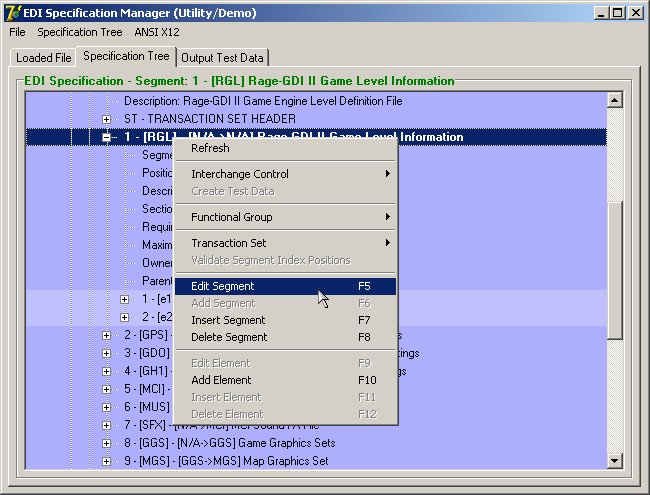Expand the 3 - [GDO] segment node
This screenshot has height=495, width=650.
[x=107, y=353]
